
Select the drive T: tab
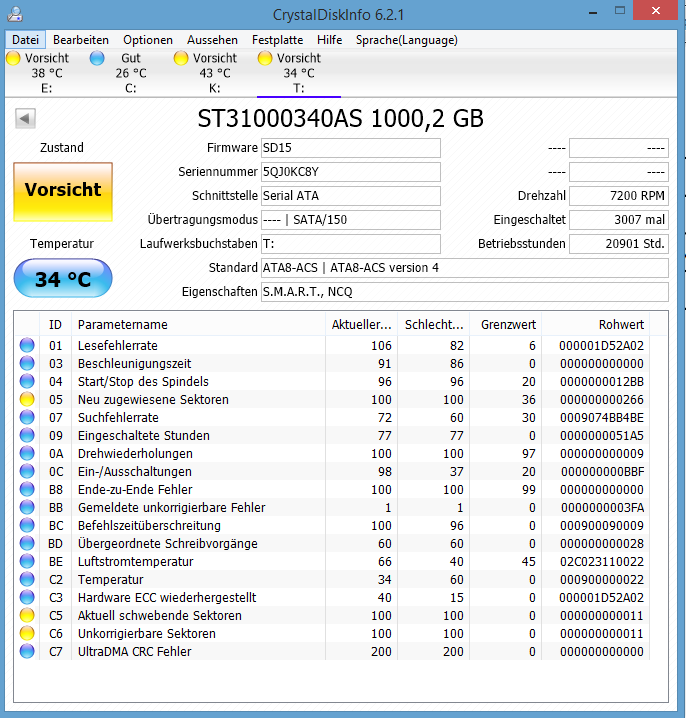tap(299, 73)
